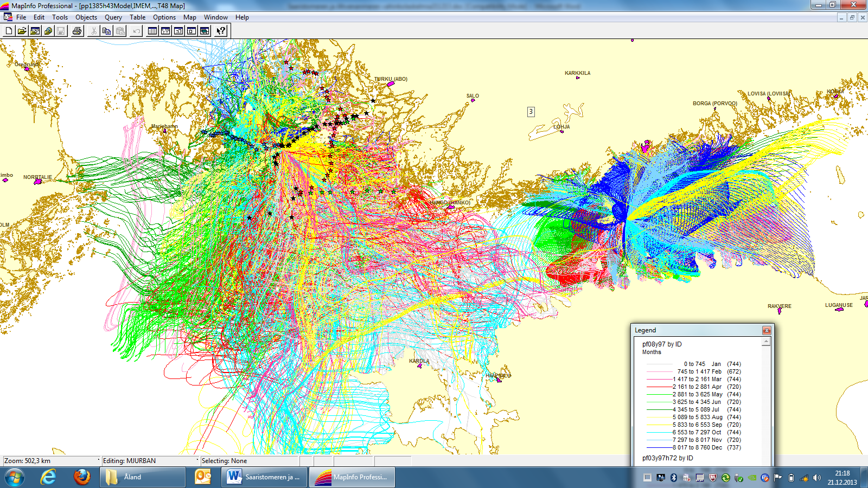Open the Edit menu
Viewport: 868px width, 488px height.
point(39,17)
